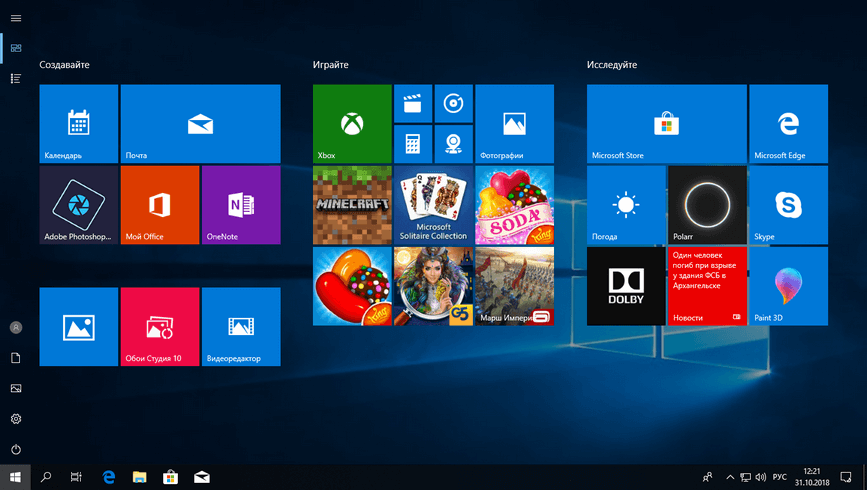Launch the Minecraft game tile

[x=352, y=205]
